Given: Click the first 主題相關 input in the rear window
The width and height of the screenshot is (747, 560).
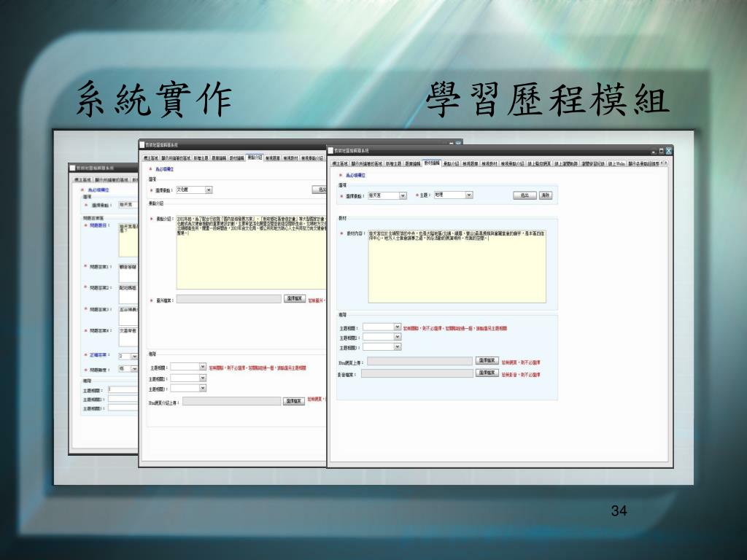Looking at the screenshot, I should pyautogui.click(x=123, y=389).
